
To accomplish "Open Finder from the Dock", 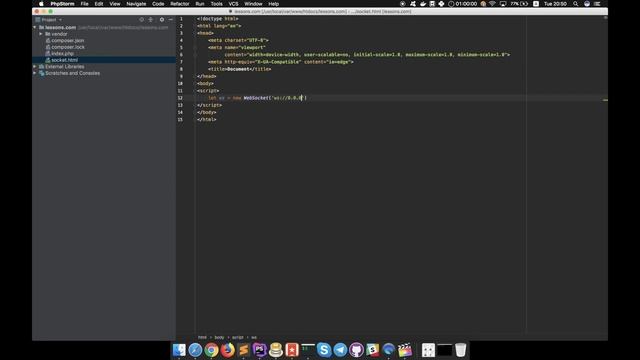I will (179, 350).
